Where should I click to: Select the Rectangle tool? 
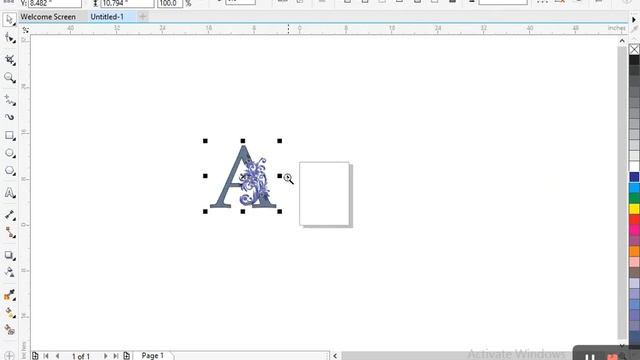(x=9, y=136)
